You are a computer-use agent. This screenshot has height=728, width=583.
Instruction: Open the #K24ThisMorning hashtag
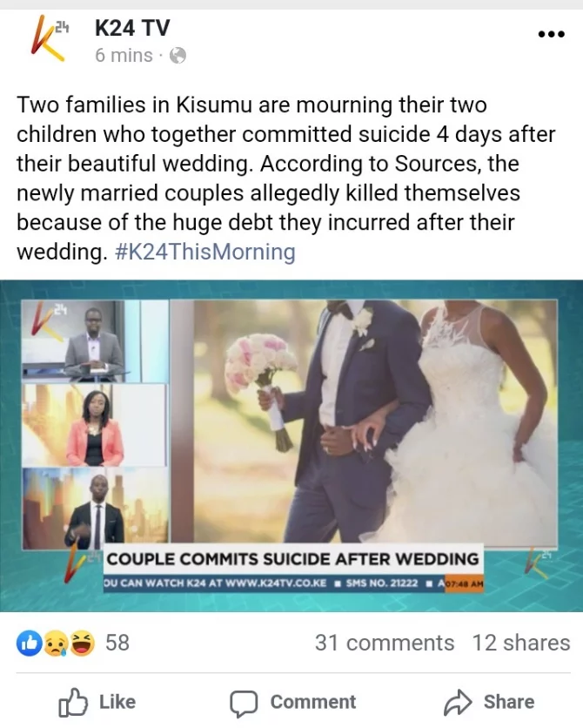[204, 253]
